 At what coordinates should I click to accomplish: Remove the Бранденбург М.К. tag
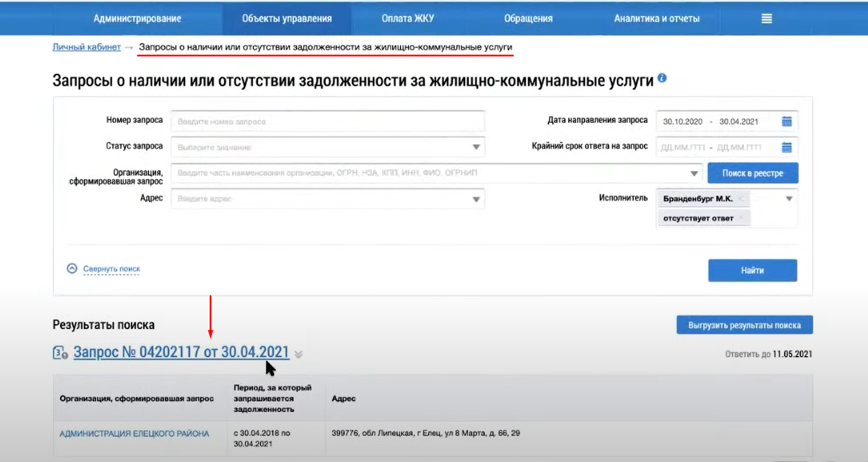[x=741, y=199]
